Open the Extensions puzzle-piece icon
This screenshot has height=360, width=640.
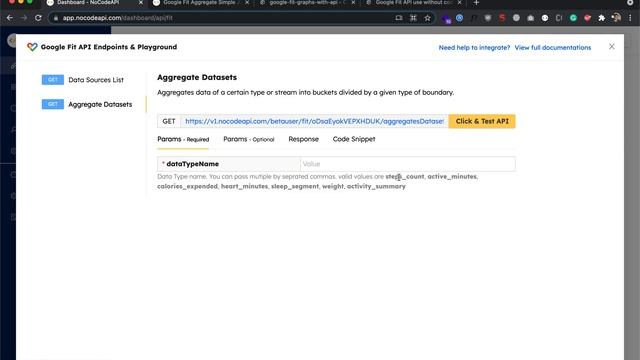tap(602, 18)
